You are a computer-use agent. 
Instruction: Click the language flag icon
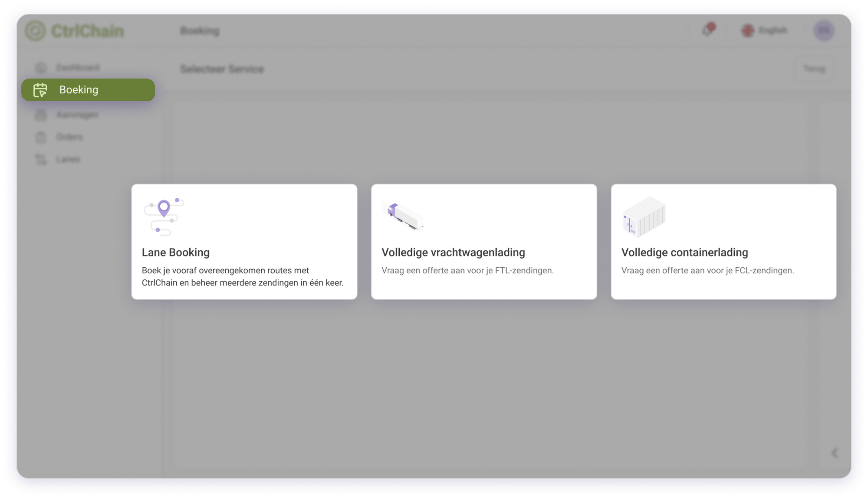coord(748,30)
